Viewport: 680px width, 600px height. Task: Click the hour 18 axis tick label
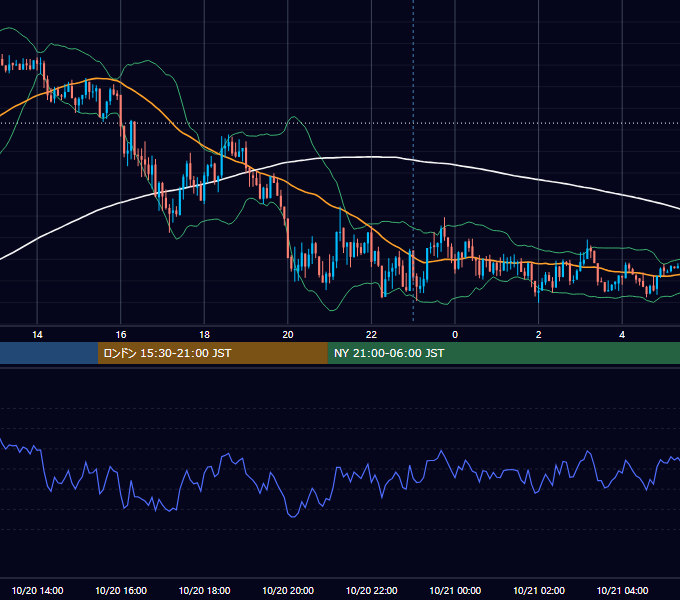[204, 335]
